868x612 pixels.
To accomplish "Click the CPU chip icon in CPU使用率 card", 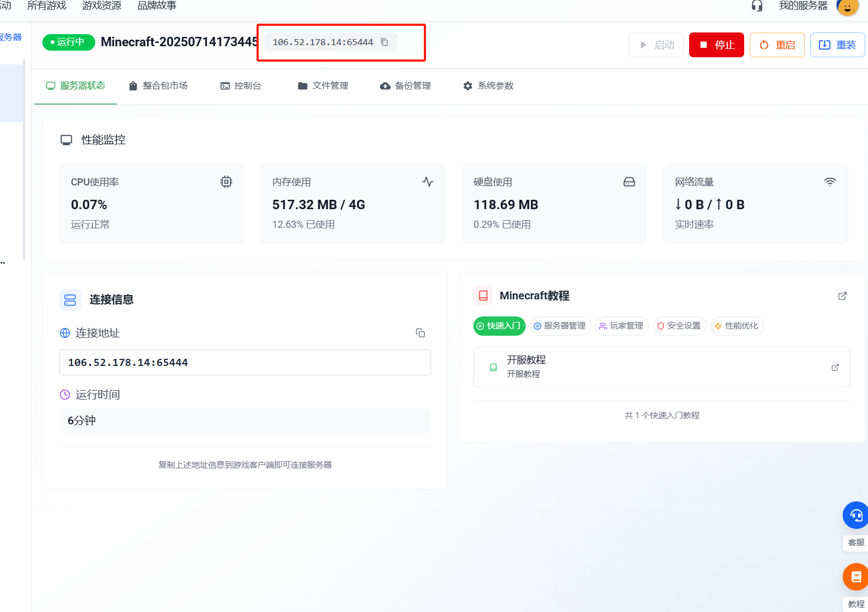I will click(x=226, y=182).
